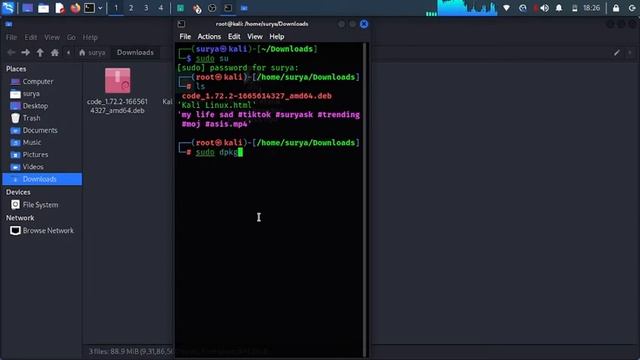Viewport: 640px width, 360px height.
Task: Open the Kali applications menu
Action: click(x=8, y=8)
